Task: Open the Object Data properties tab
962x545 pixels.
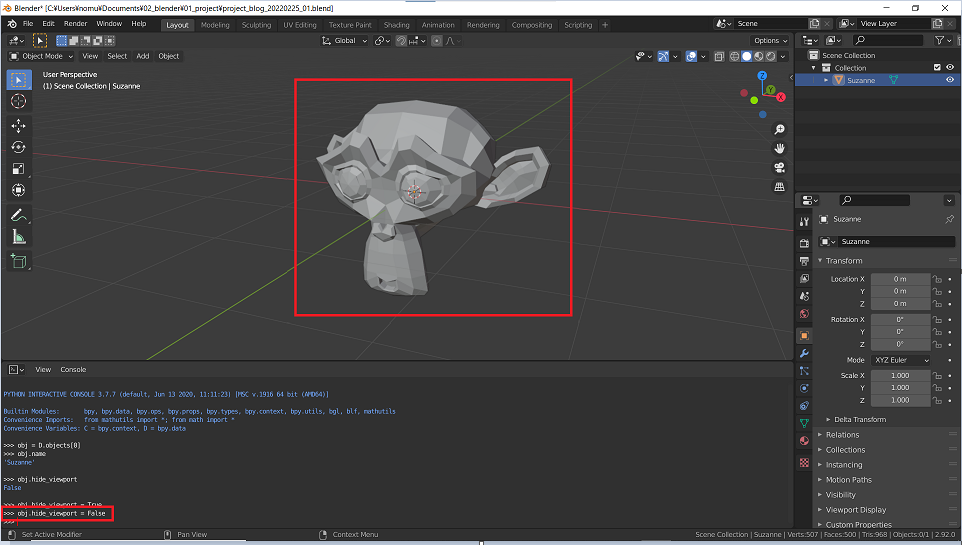Action: pyautogui.click(x=804, y=423)
